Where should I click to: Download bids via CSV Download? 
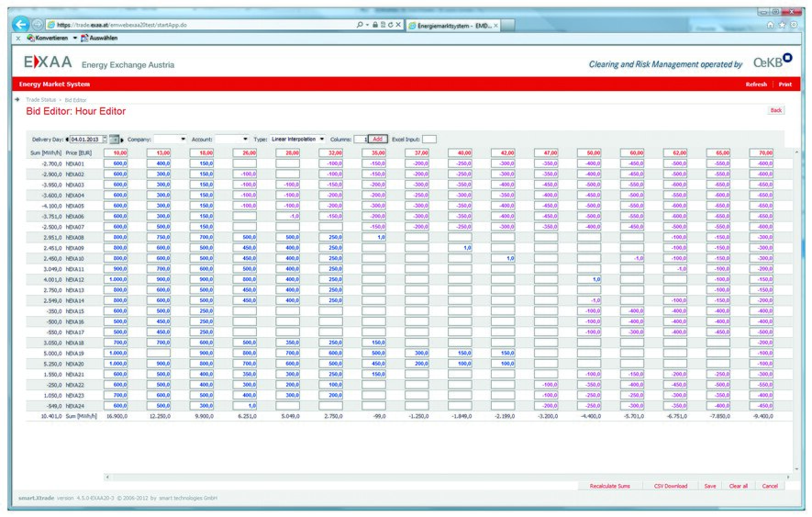[670, 486]
